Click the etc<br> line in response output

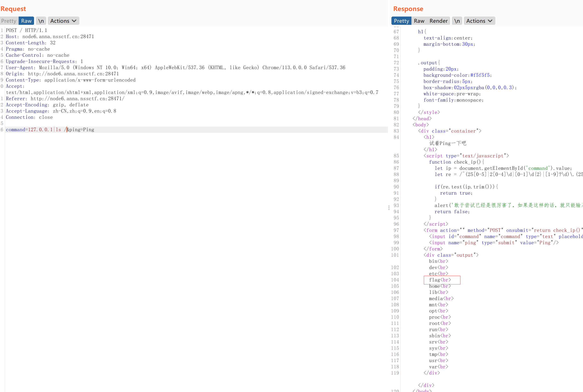point(438,274)
